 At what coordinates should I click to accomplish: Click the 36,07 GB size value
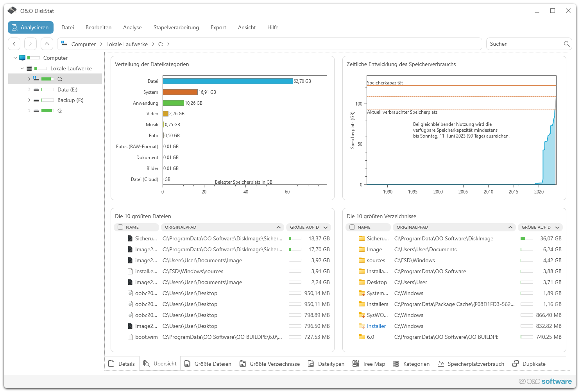551,238
